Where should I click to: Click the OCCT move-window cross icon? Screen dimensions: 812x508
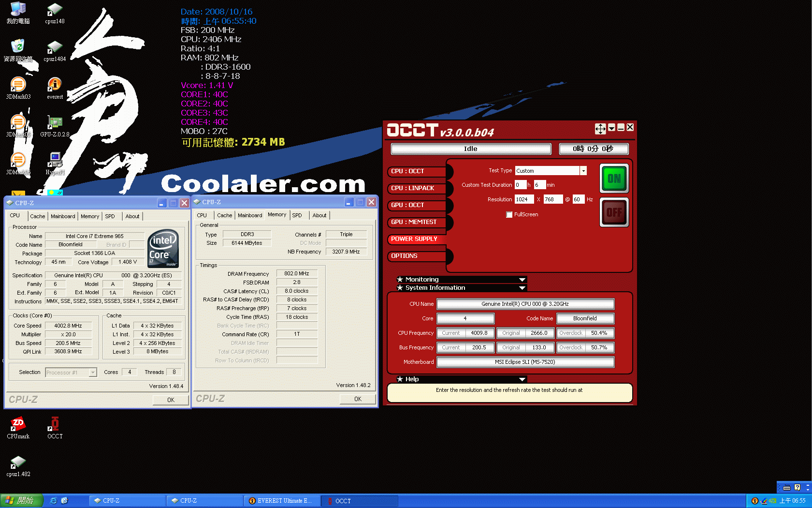coord(600,128)
